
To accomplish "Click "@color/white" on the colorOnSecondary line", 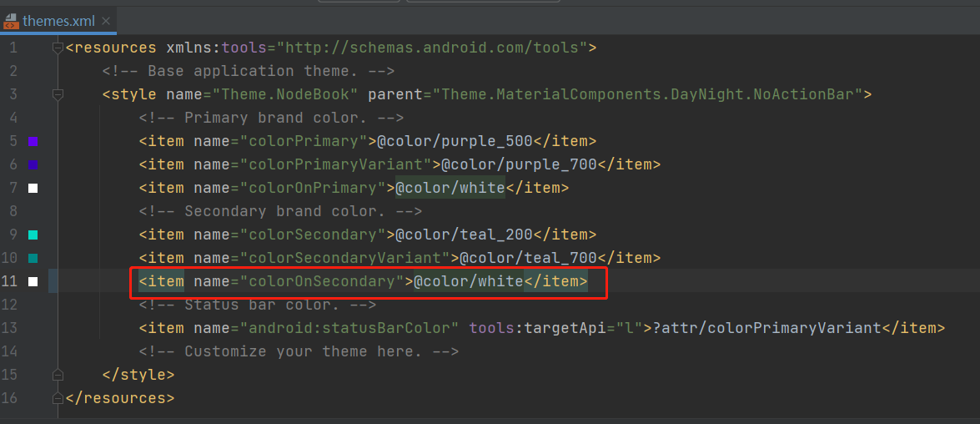I will [x=468, y=281].
